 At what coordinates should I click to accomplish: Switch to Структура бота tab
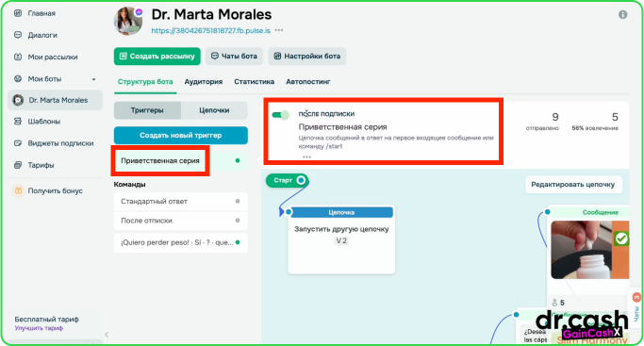tap(145, 82)
